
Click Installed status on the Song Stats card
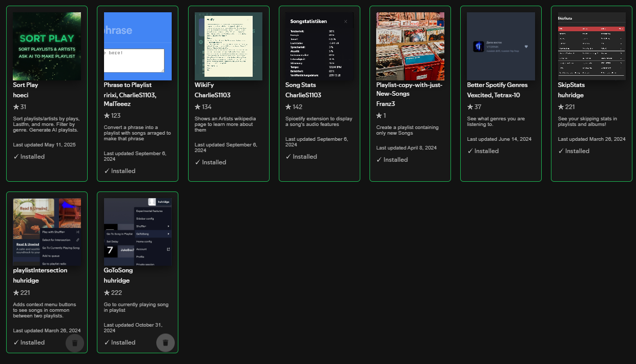(x=301, y=157)
